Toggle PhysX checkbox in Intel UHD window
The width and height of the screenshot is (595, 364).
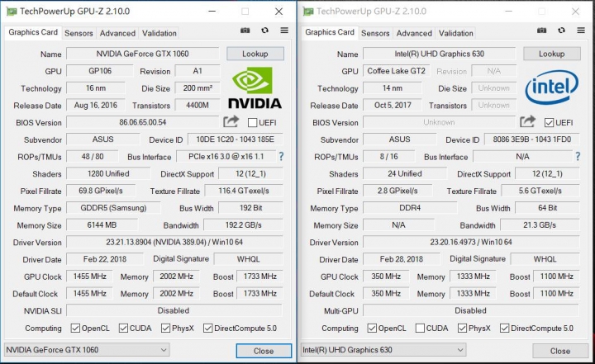coord(462,328)
